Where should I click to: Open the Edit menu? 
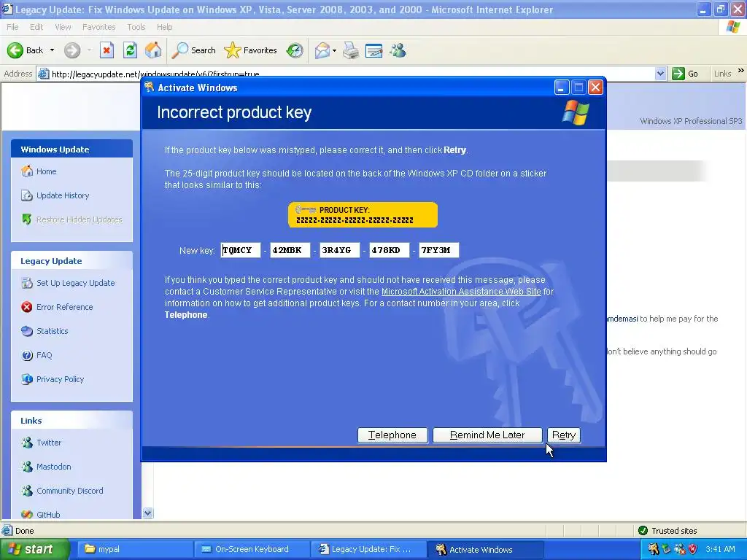(36, 27)
